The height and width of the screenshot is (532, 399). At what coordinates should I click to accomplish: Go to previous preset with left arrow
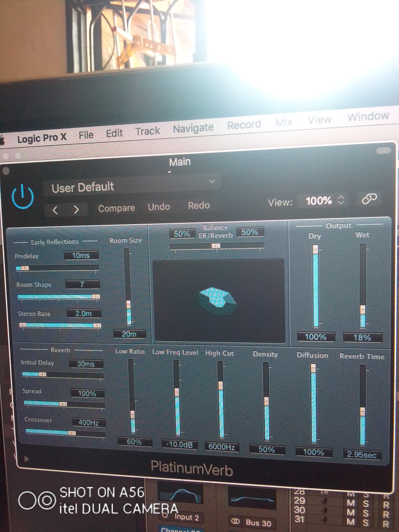click(x=55, y=210)
